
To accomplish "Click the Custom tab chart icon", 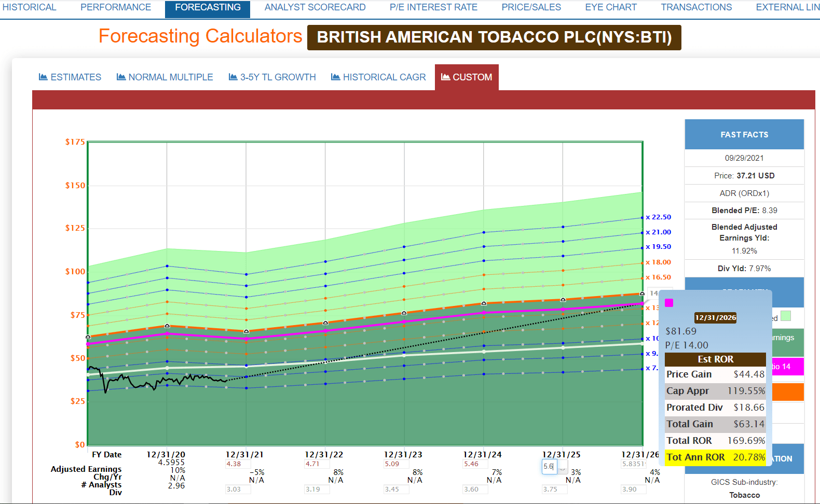I will coord(445,77).
